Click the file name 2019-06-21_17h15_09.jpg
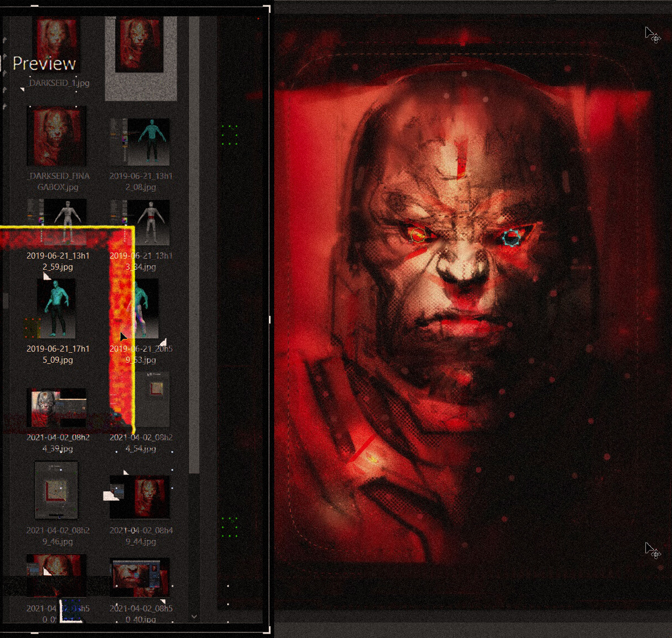 (58, 354)
